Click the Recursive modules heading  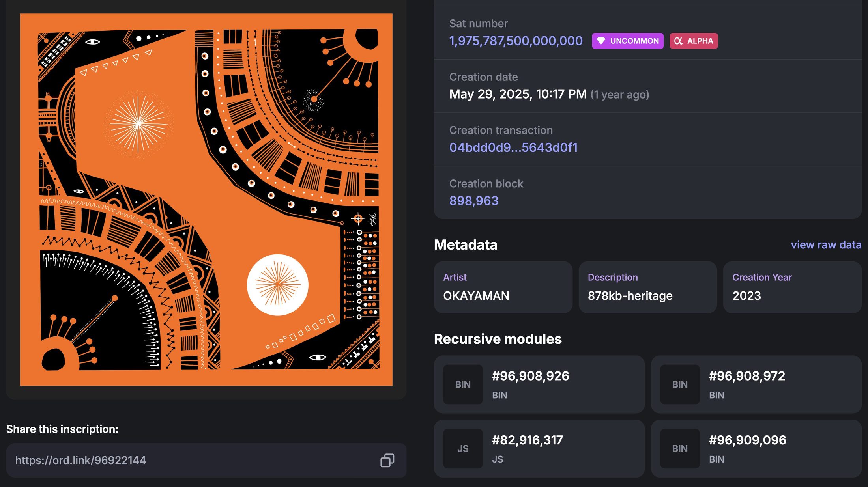click(498, 339)
